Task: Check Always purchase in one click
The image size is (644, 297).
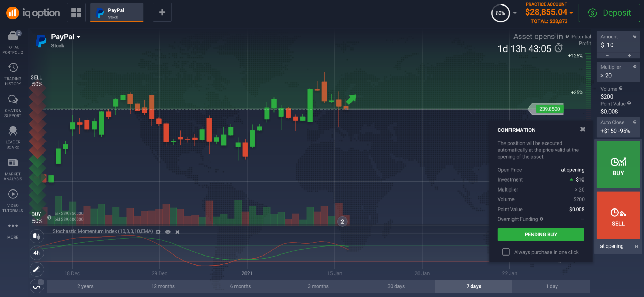Action: [x=506, y=252]
